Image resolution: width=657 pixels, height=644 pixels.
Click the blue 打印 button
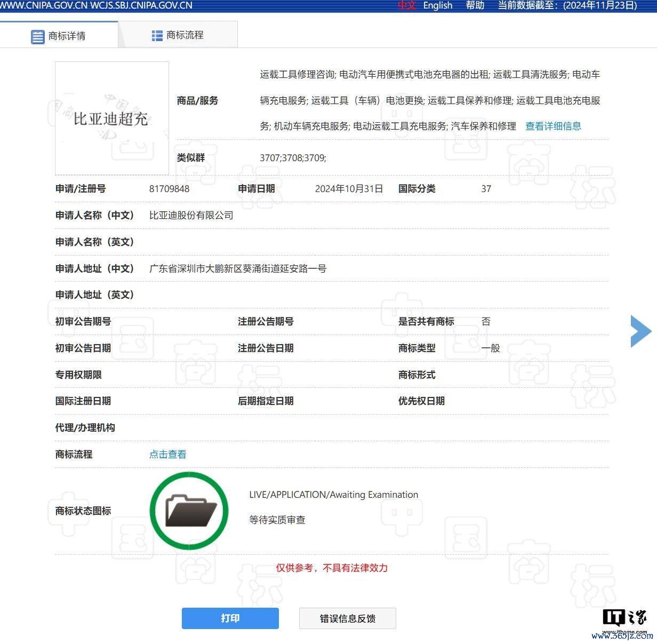pyautogui.click(x=230, y=618)
